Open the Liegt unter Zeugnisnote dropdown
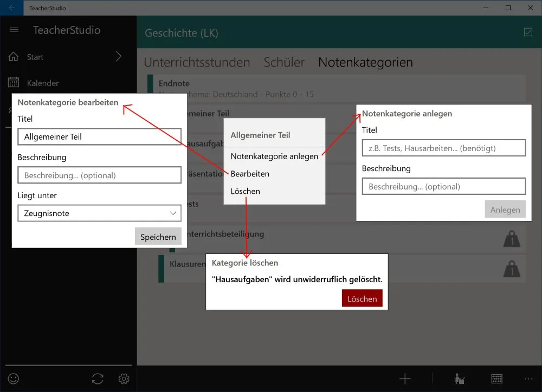 pos(99,213)
